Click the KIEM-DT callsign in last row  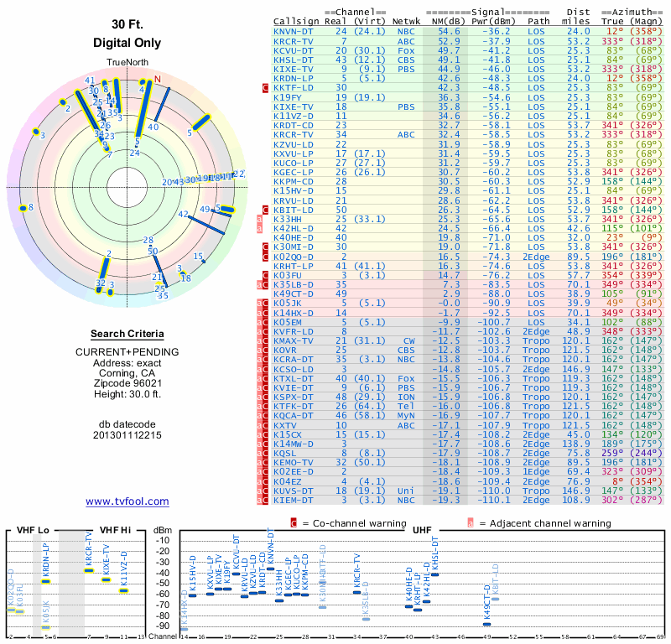pos(293,501)
